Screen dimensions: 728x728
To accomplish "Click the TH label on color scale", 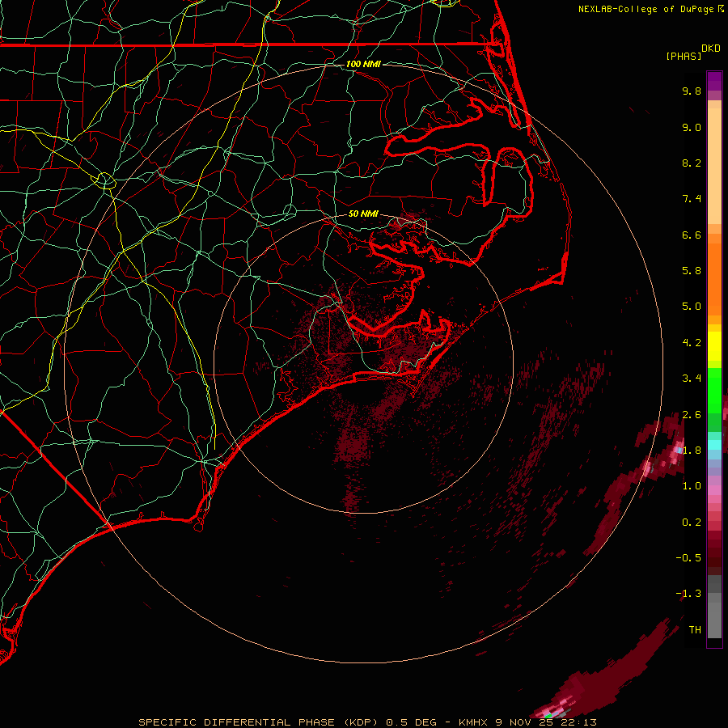I will point(695,630).
